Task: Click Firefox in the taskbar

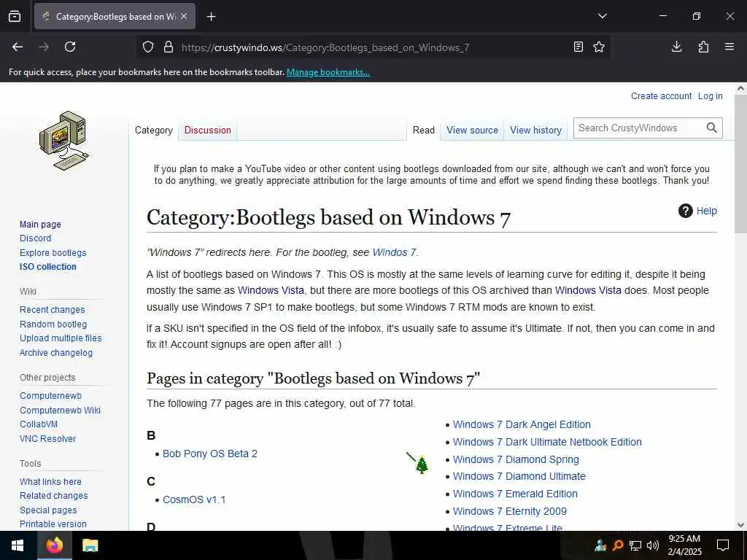Action: coord(54,545)
